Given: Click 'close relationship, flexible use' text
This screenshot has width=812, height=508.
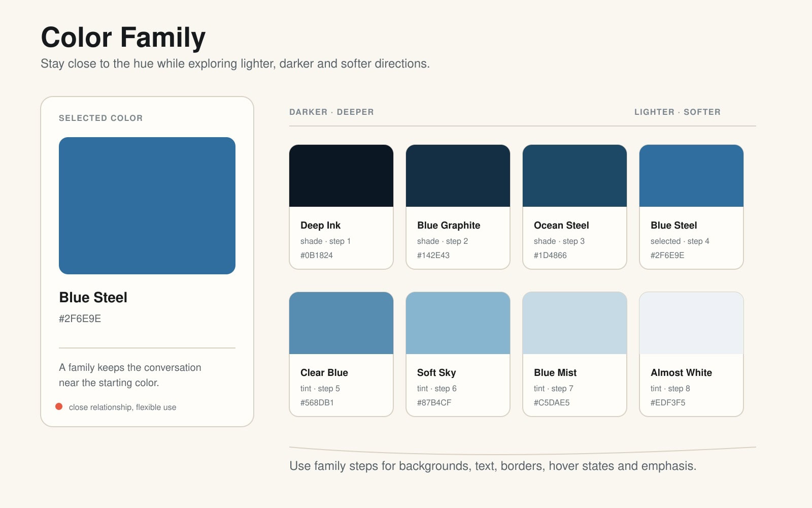Looking at the screenshot, I should click(123, 407).
